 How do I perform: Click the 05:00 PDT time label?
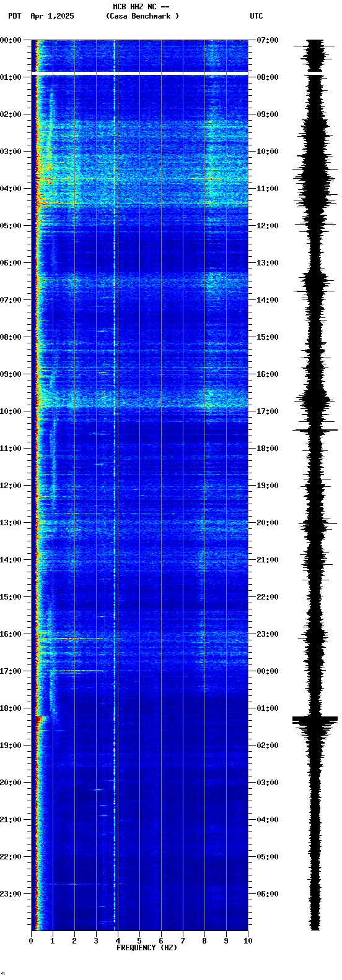pos(11,226)
